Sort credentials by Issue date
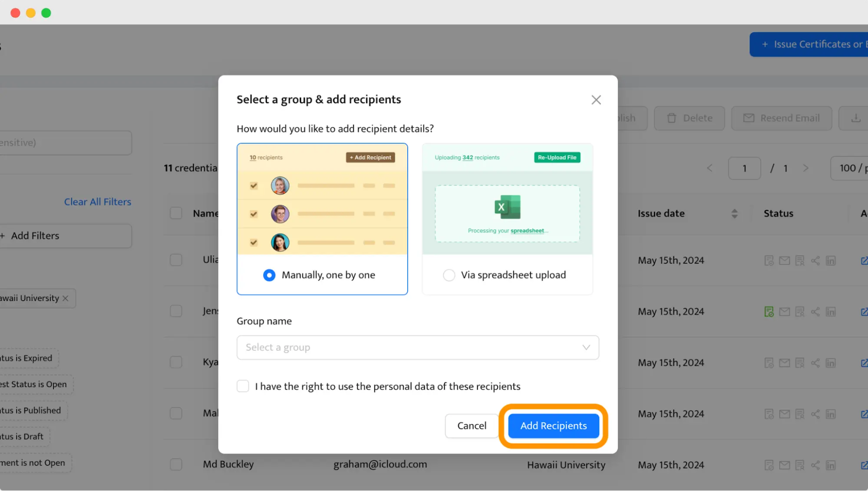 [734, 213]
